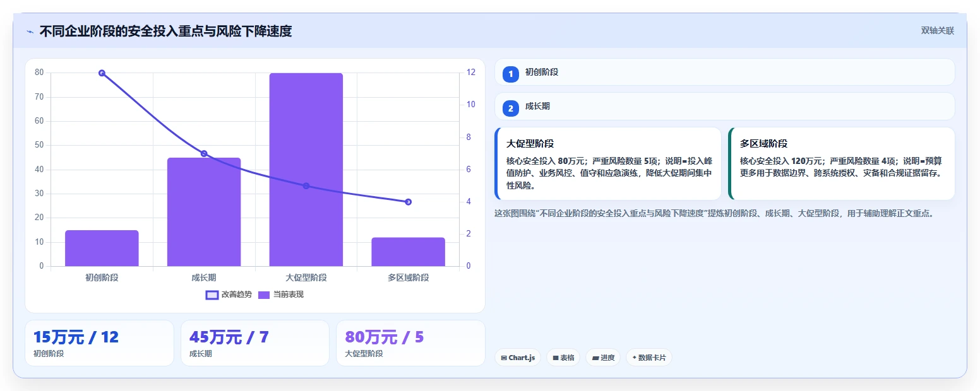Click the summary sentence beginning 这张图围绕
Image resolution: width=980 pixels, height=391 pixels.
coord(714,213)
